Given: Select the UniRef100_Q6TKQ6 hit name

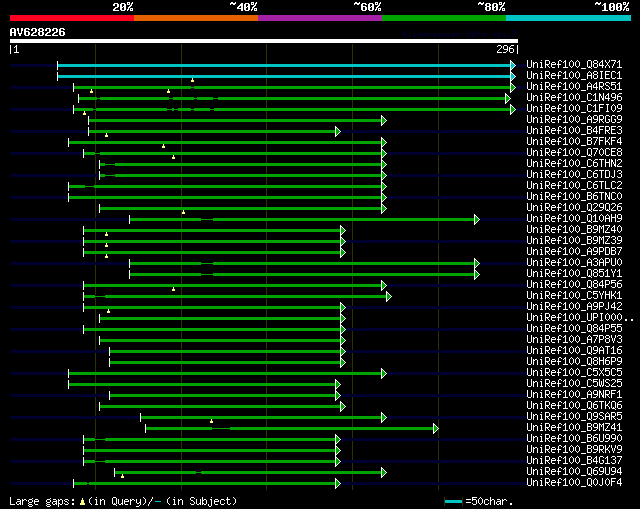Looking at the screenshot, I should tap(574, 406).
